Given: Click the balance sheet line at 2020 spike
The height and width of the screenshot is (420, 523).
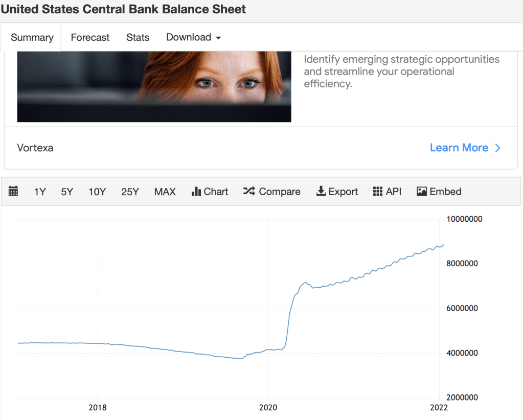Looking at the screenshot, I should 289,317.
